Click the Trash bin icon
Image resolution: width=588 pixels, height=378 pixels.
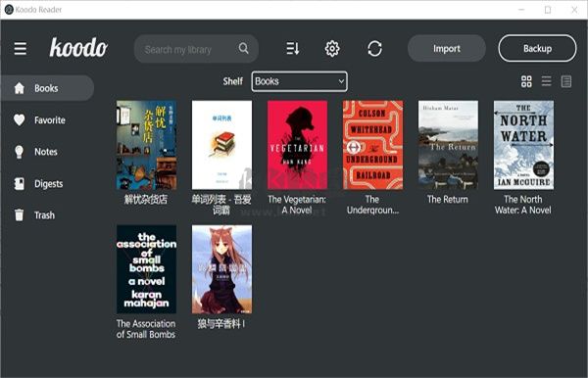[20, 215]
